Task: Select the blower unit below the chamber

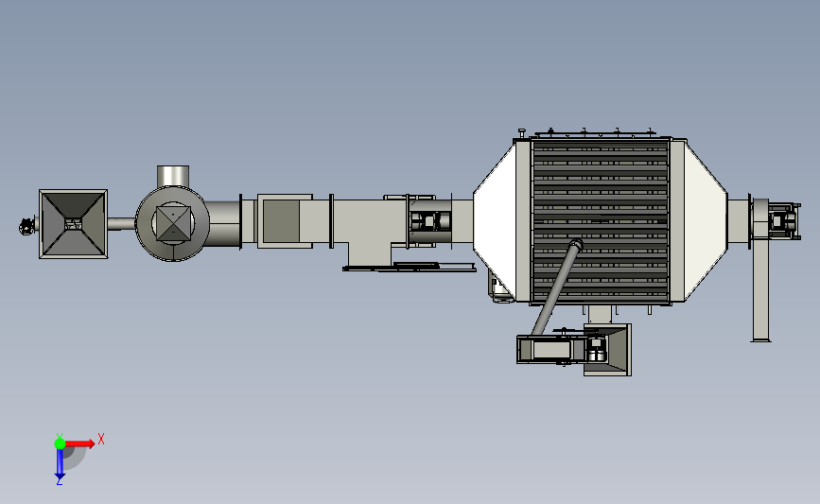Action: [574, 349]
